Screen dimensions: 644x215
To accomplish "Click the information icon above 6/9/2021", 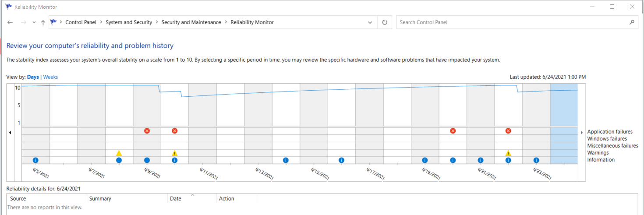I will [x=147, y=160].
